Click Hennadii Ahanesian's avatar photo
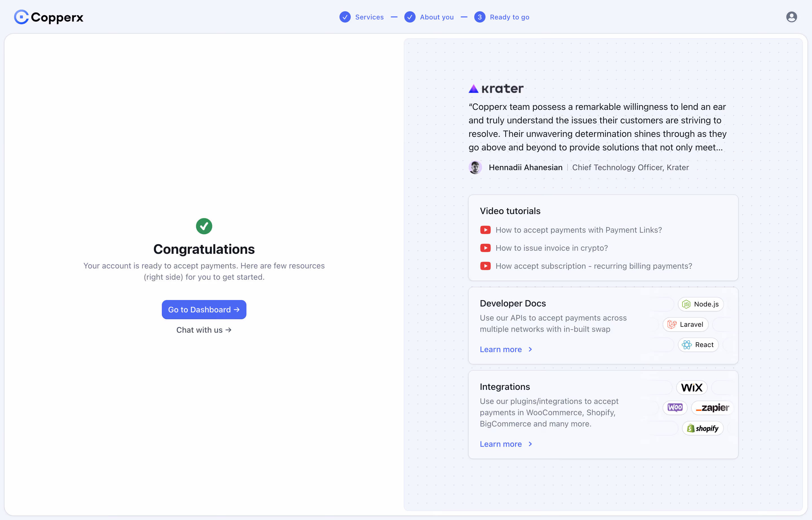The image size is (812, 520). click(475, 168)
